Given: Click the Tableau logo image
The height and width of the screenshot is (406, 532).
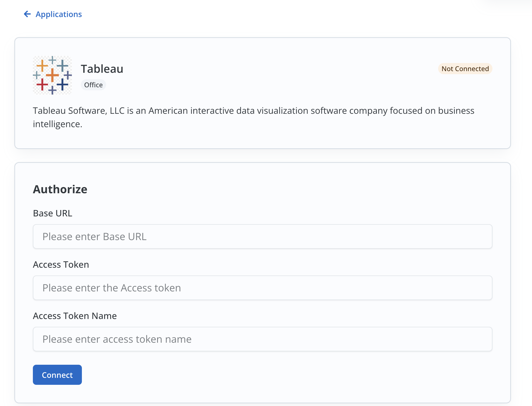Looking at the screenshot, I should (52, 75).
